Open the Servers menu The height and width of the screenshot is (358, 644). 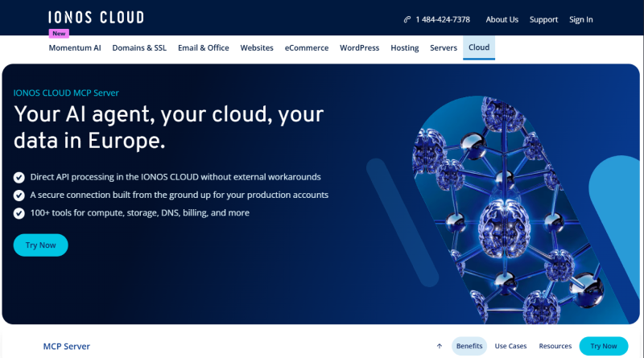pyautogui.click(x=444, y=47)
